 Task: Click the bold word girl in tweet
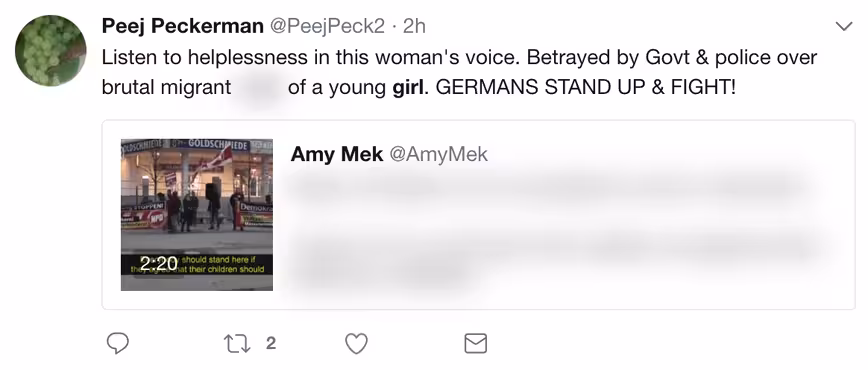[x=410, y=87]
